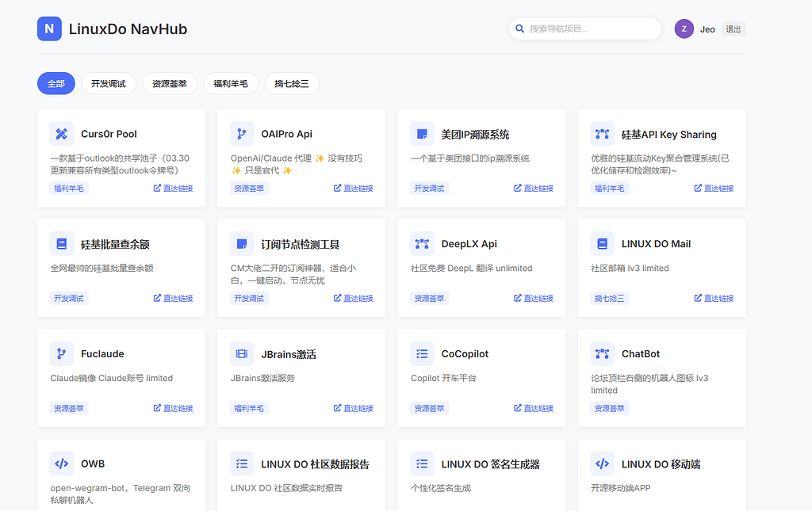Click text 社区免费 DeepL 翻译 unlimited
This screenshot has width=812, height=511.
tap(471, 268)
